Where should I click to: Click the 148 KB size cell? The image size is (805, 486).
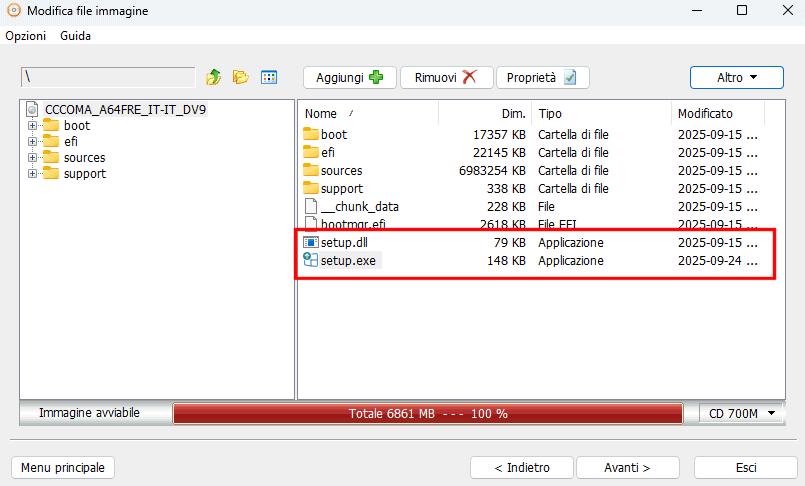506,260
